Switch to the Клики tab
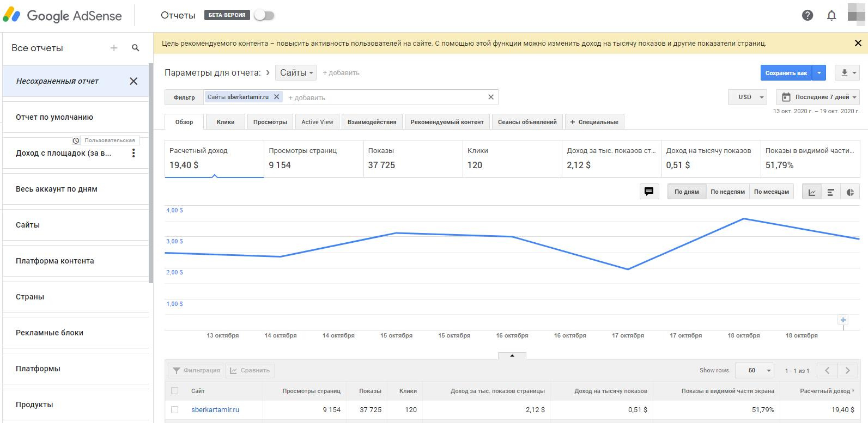This screenshot has height=423, width=868. [x=226, y=122]
